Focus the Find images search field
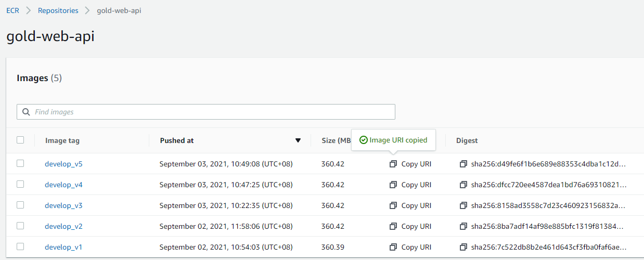 pos(213,112)
